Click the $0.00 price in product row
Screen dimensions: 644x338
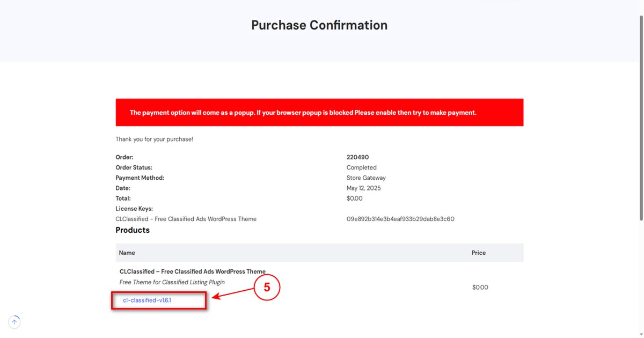point(480,288)
